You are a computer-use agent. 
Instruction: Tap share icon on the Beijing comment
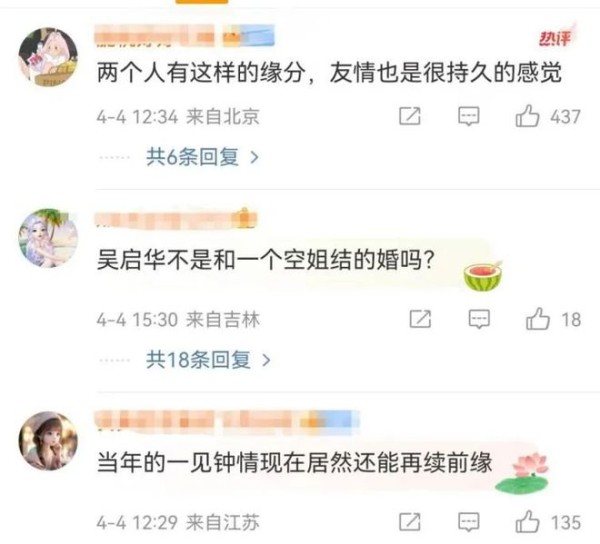[410, 116]
